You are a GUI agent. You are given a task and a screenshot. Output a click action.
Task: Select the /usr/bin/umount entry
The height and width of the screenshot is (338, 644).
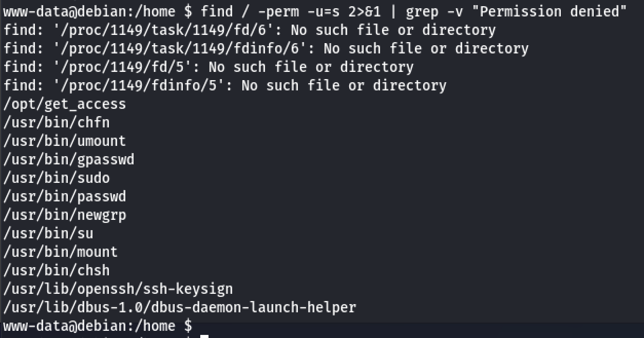[65, 141]
